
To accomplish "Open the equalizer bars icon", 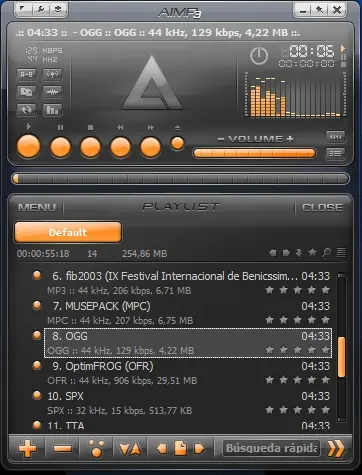I will [52, 110].
